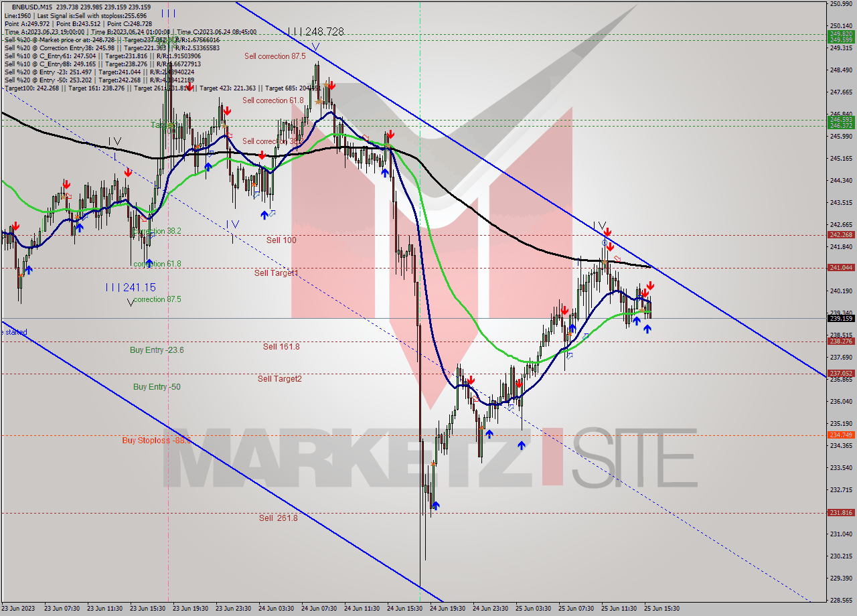
Task: Click the 'Sell 100' level label
Action: point(281,240)
